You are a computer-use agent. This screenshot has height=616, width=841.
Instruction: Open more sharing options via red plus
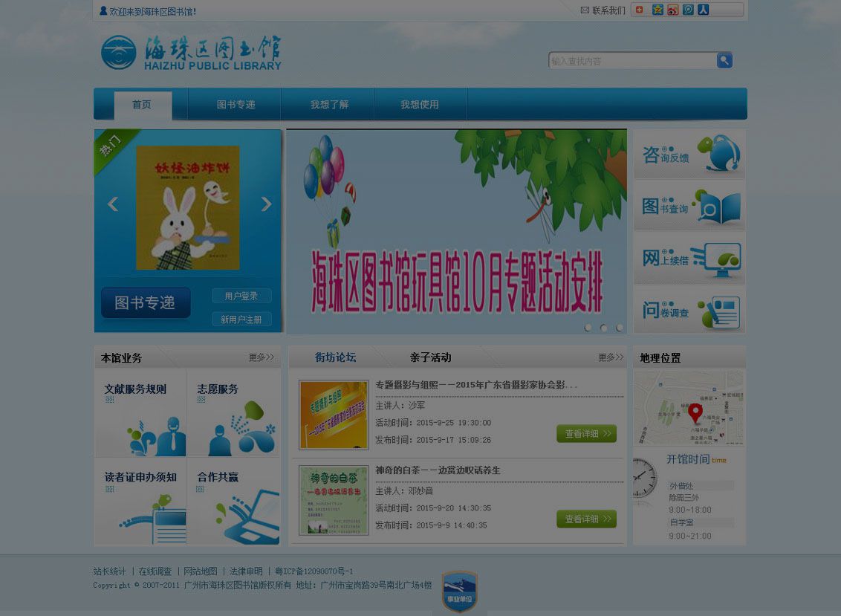639,10
